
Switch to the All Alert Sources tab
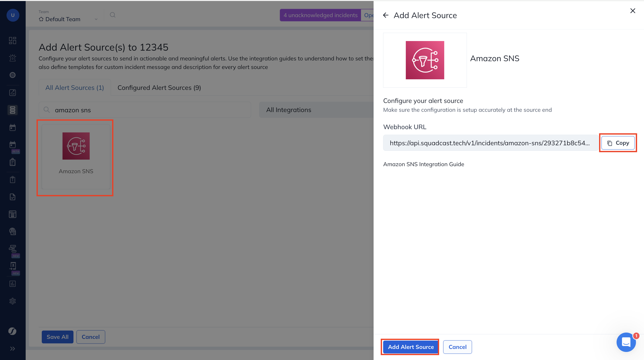(x=74, y=88)
